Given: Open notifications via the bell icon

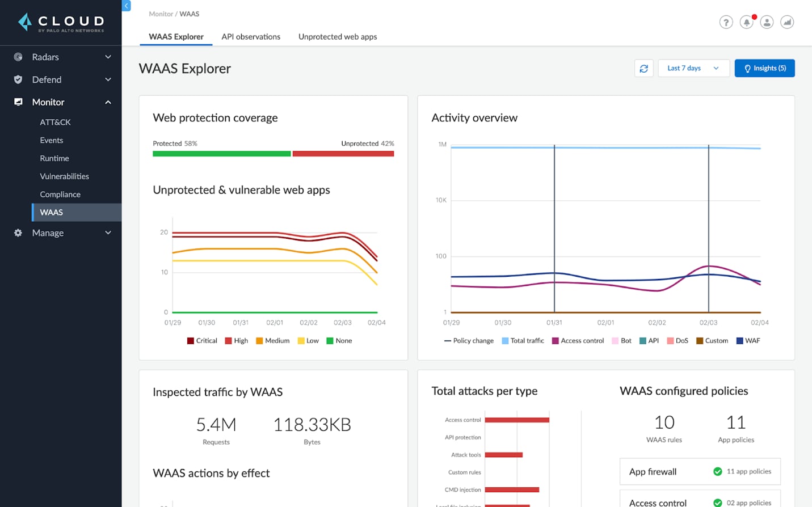Looking at the screenshot, I should point(746,22).
